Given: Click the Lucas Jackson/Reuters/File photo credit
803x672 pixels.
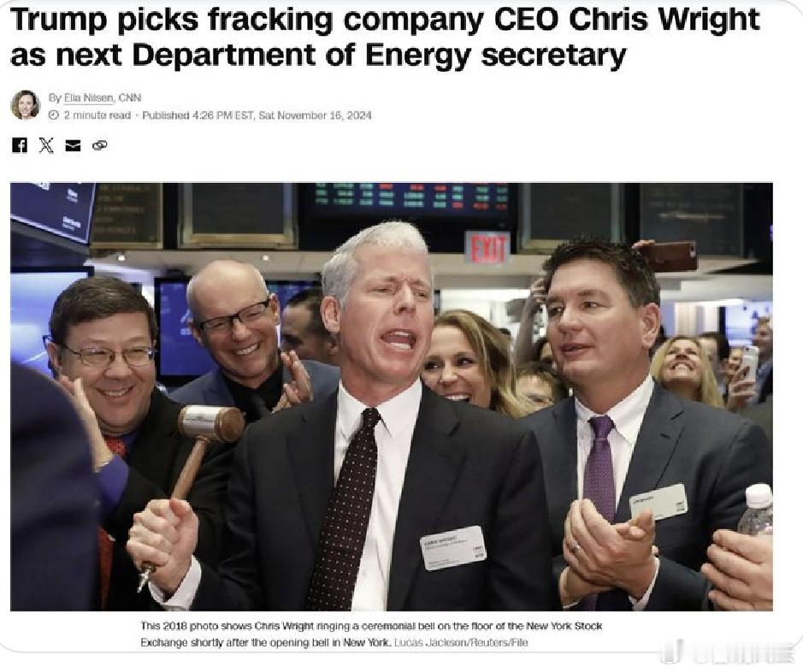Looking at the screenshot, I should coord(461,642).
